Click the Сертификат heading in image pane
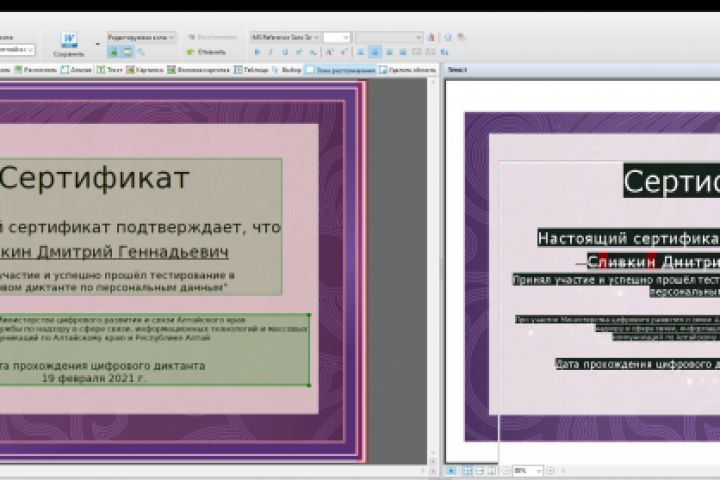This screenshot has width=720, height=480. 94,179
